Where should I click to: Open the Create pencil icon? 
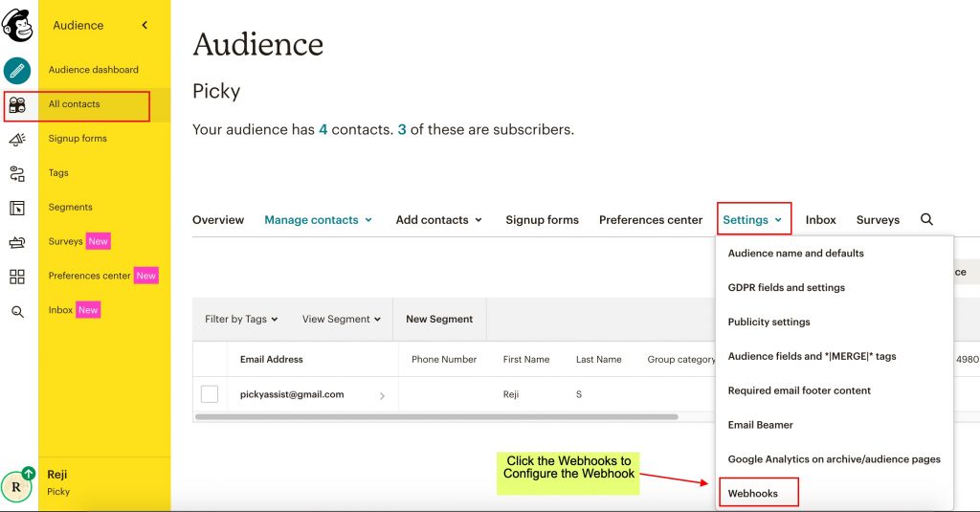(17, 71)
